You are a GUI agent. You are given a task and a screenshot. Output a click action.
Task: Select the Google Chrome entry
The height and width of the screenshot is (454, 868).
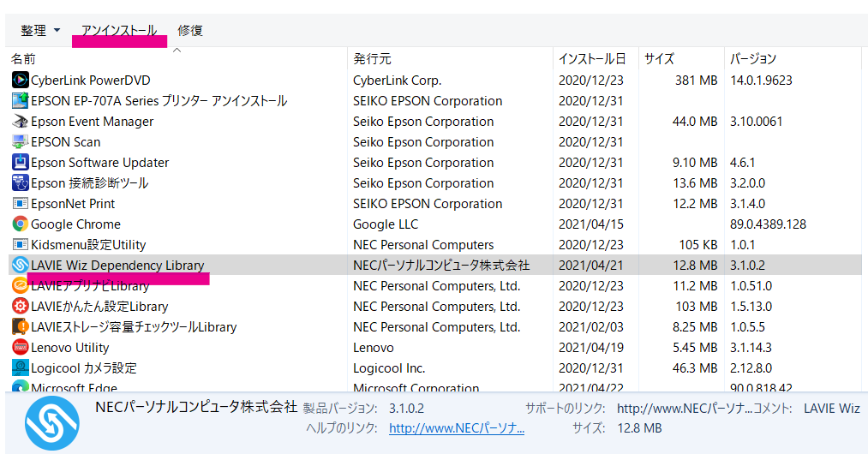coord(75,224)
